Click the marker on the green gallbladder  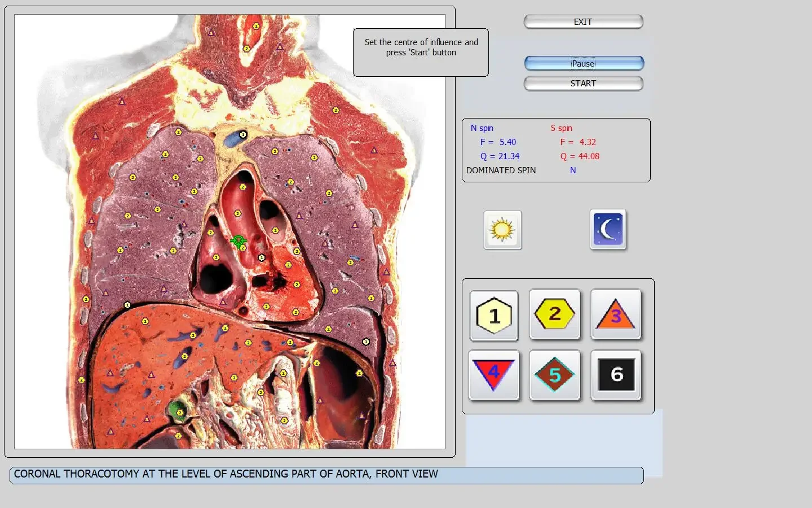point(180,412)
